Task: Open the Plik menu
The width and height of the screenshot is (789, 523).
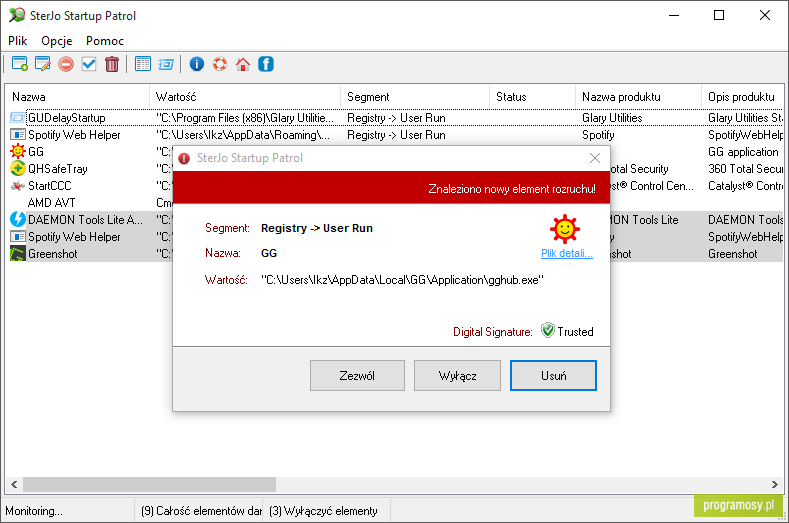Action: tap(18, 41)
